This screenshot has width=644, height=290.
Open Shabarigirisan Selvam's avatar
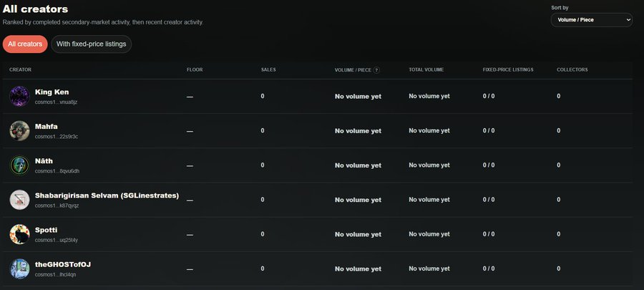click(x=19, y=200)
